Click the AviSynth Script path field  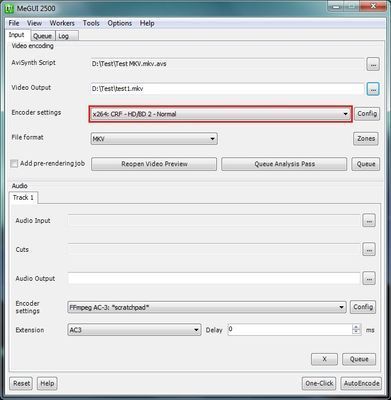point(227,64)
